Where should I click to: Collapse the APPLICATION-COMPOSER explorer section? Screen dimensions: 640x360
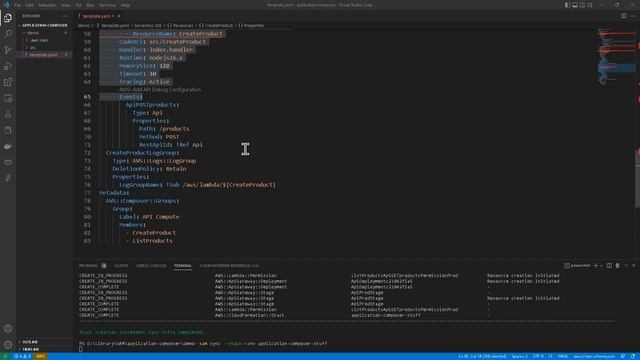click(x=44, y=25)
